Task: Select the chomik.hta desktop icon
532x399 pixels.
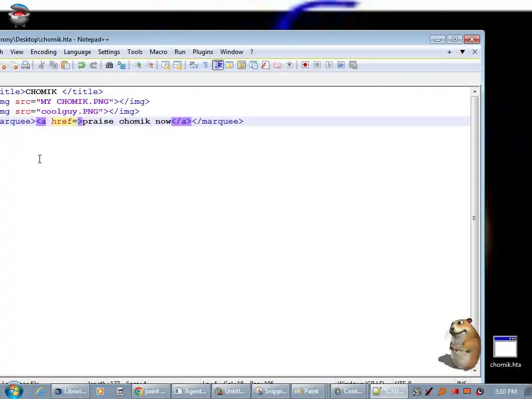Action: pos(505,352)
